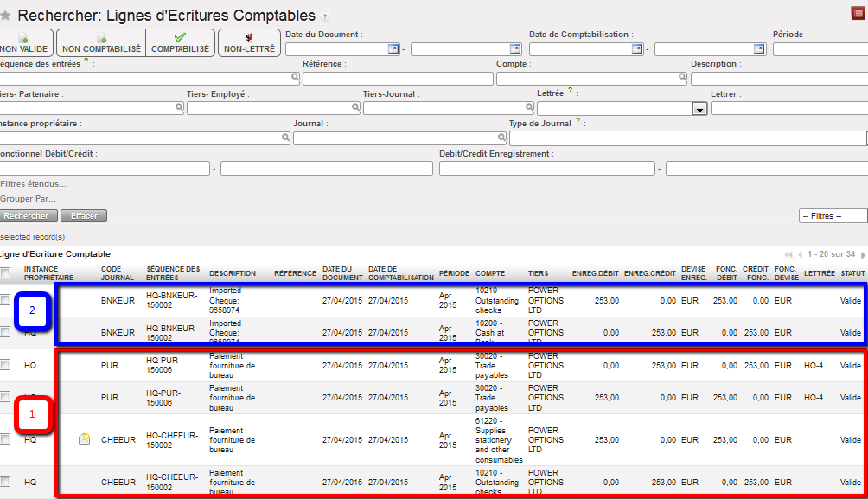
Task: Toggle the Non-Lettré filter
Action: pos(249,43)
